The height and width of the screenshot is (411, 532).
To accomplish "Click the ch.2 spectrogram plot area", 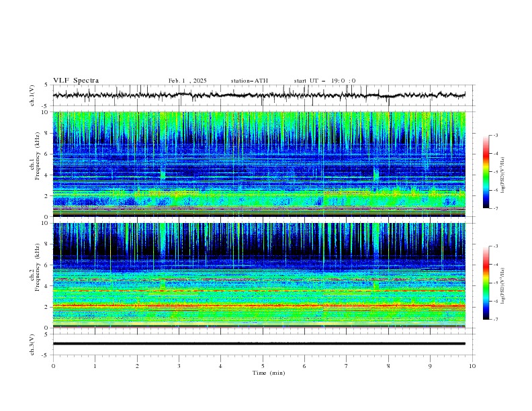I will coord(259,275).
